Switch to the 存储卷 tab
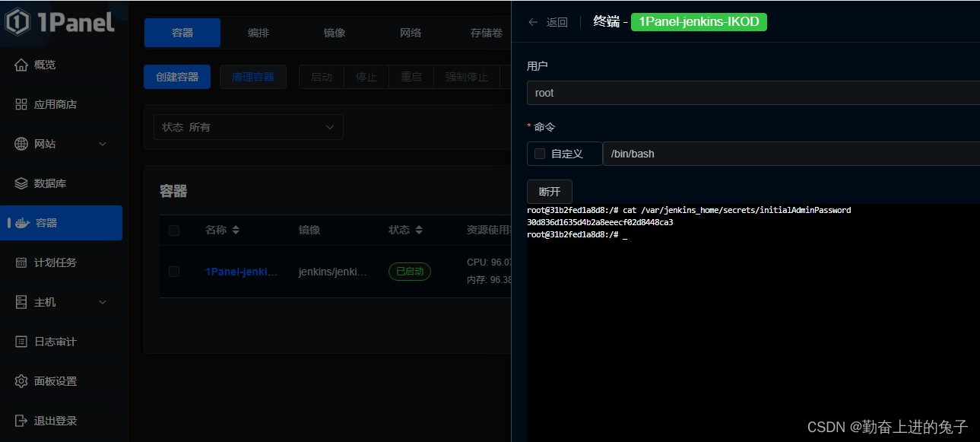The width and height of the screenshot is (980, 442). (x=487, y=33)
